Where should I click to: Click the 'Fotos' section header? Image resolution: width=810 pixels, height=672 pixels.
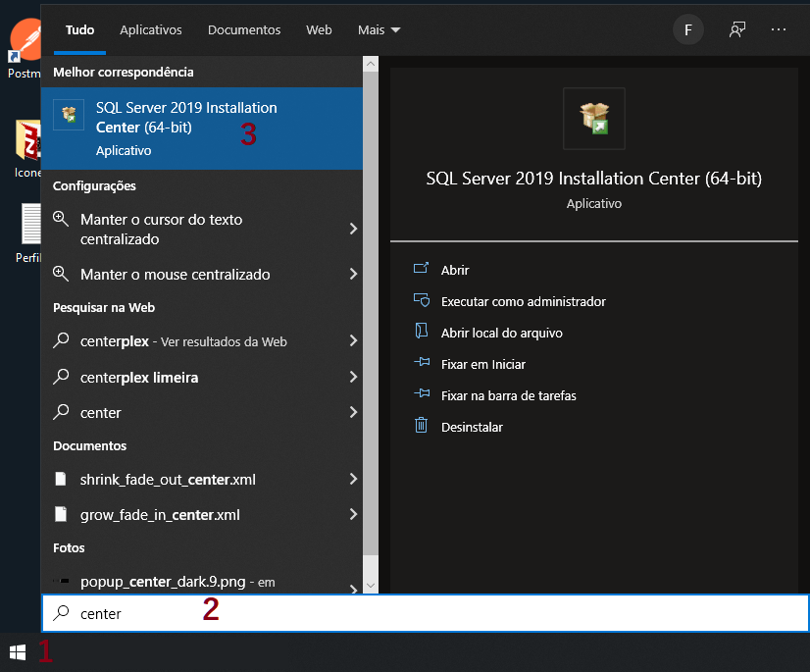(x=69, y=548)
